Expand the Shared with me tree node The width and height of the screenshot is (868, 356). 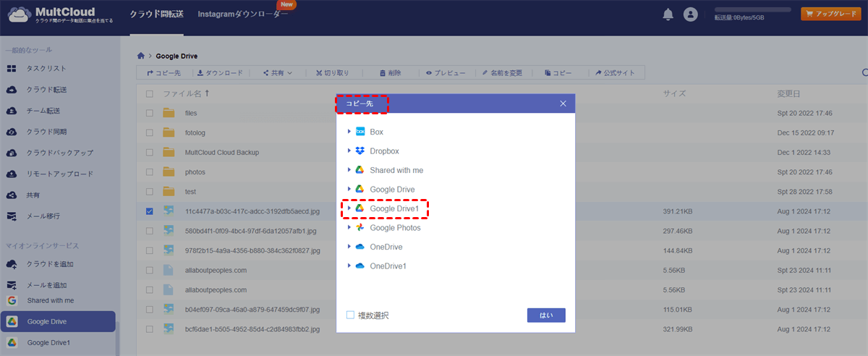(349, 170)
